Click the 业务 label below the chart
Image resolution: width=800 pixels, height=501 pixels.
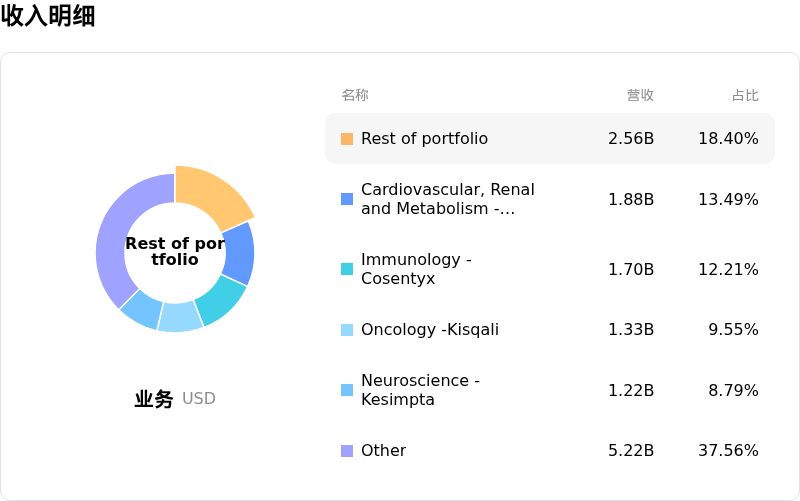tap(154, 399)
